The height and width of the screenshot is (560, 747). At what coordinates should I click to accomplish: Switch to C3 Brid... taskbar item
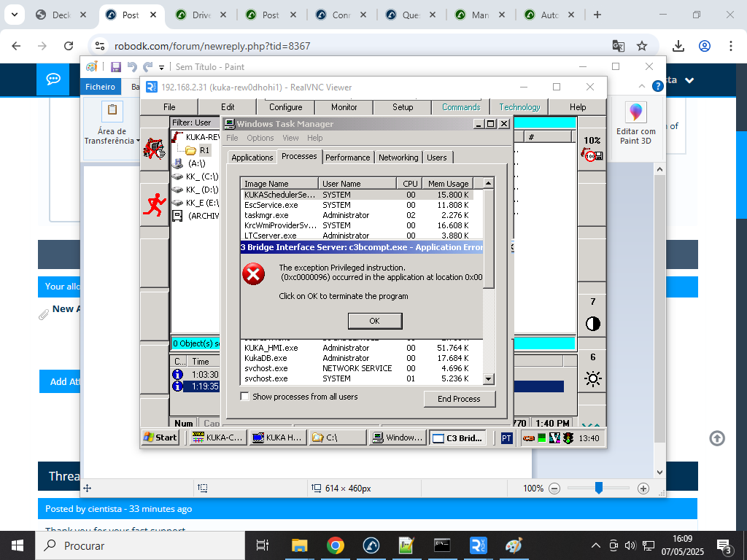point(458,438)
